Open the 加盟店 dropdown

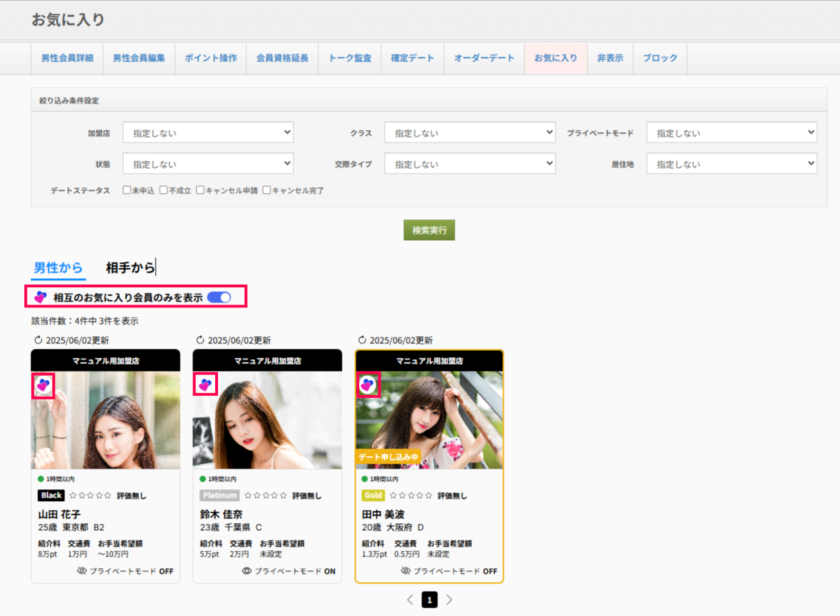click(208, 132)
